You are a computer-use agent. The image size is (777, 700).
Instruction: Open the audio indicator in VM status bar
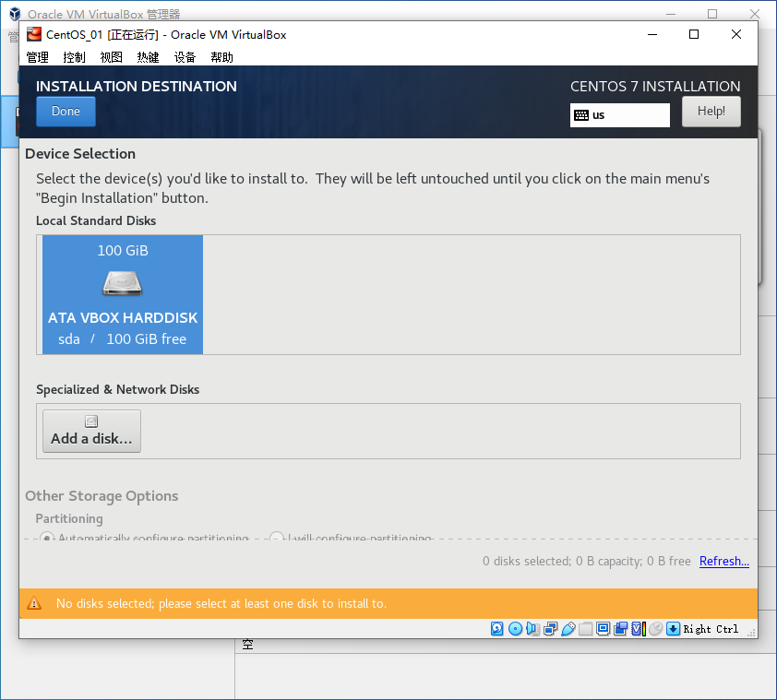[x=532, y=629]
